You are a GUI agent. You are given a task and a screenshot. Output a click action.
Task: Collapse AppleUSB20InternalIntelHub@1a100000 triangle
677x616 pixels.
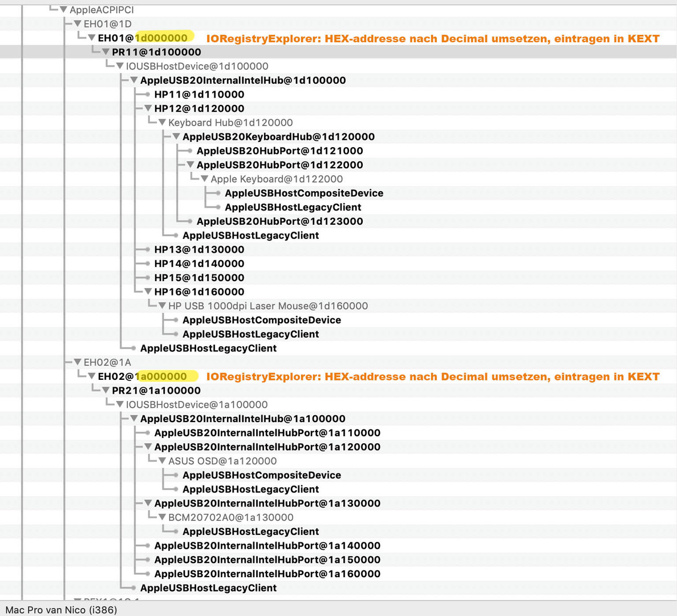pos(134,418)
